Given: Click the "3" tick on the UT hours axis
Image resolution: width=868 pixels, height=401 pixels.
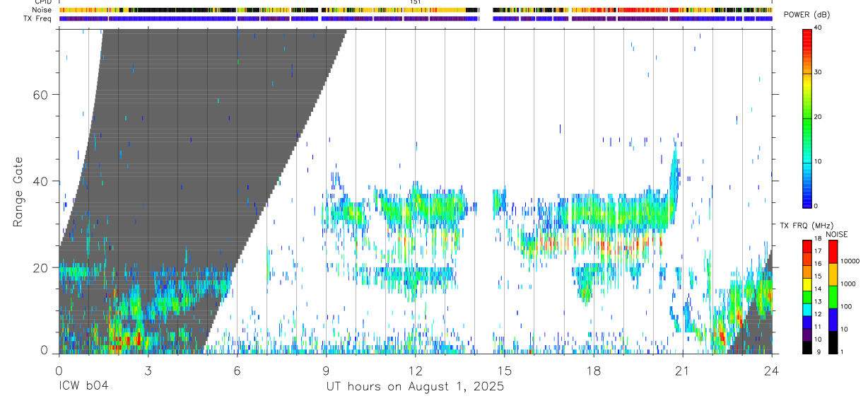Looking at the screenshot, I should click(x=148, y=371).
